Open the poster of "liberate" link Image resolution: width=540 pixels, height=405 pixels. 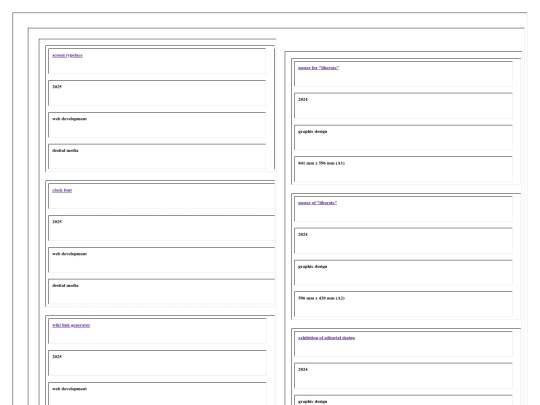317,203
